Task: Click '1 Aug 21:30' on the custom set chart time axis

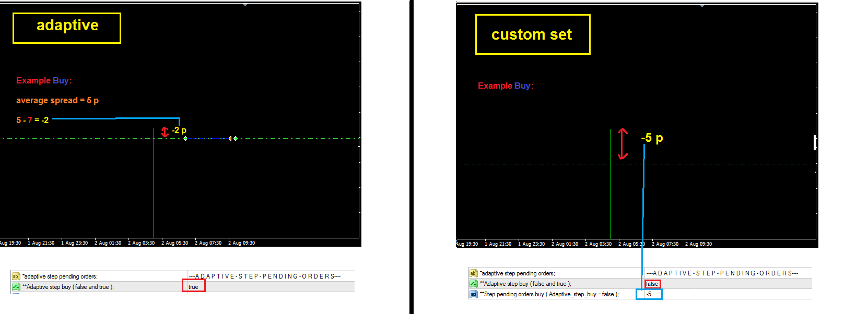Action: [498, 244]
